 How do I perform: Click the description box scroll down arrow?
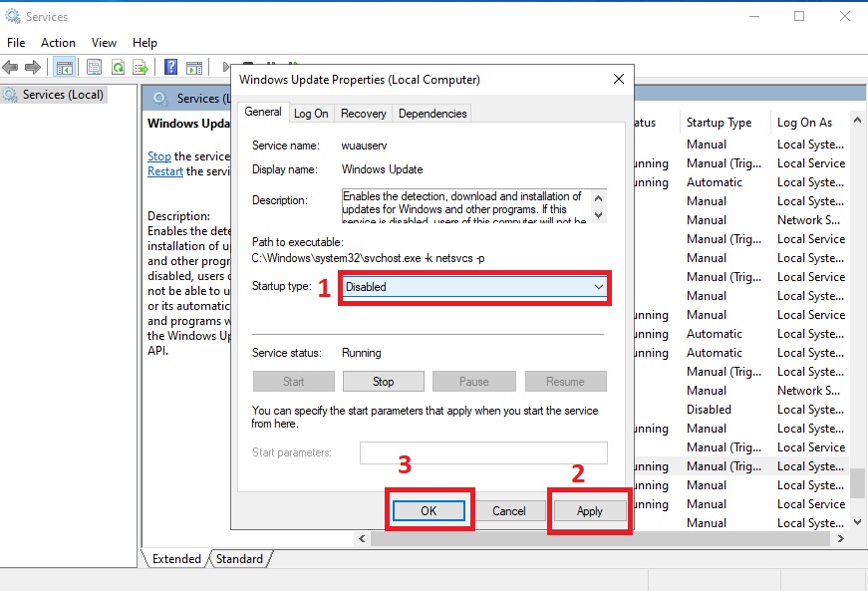pyautogui.click(x=598, y=214)
